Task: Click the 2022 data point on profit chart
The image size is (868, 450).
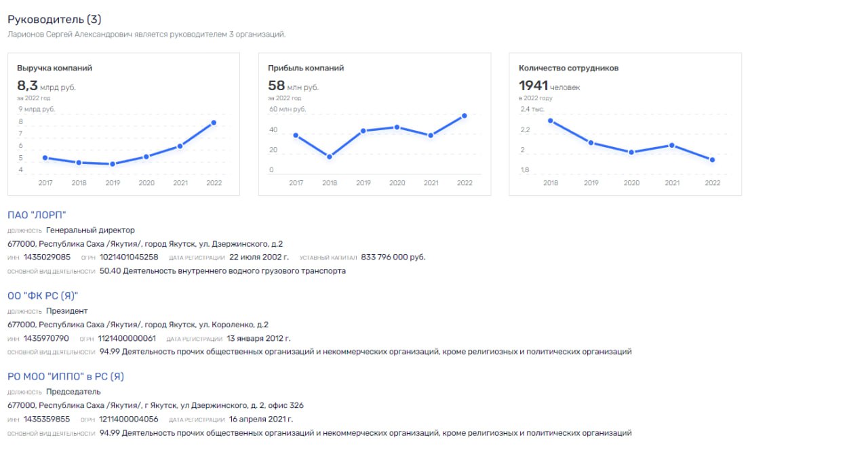Action: click(x=465, y=116)
